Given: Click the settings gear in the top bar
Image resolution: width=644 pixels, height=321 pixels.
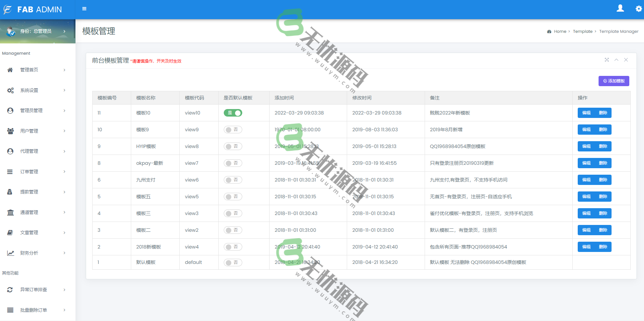Looking at the screenshot, I should click(638, 9).
